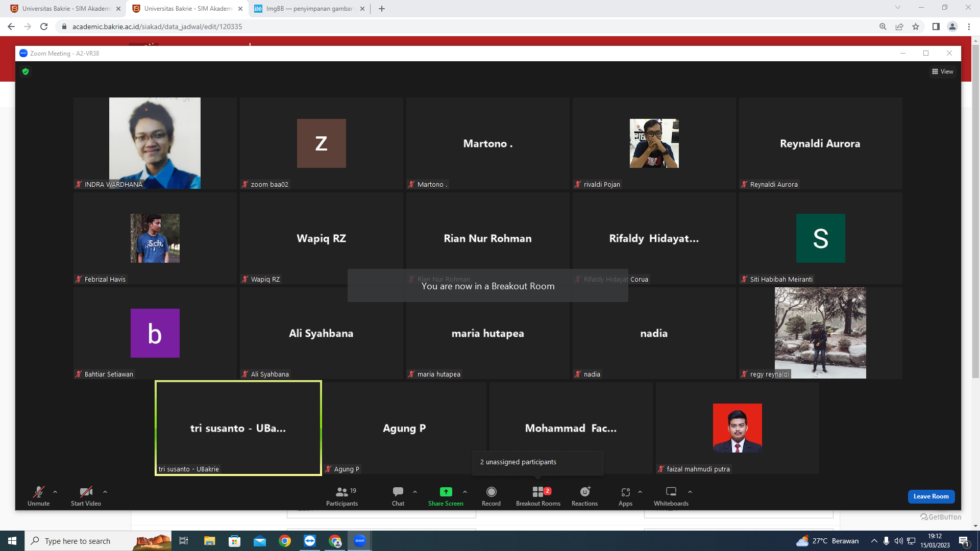Viewport: 980px width, 551px height.
Task: Open the Participants panel
Action: tap(342, 496)
